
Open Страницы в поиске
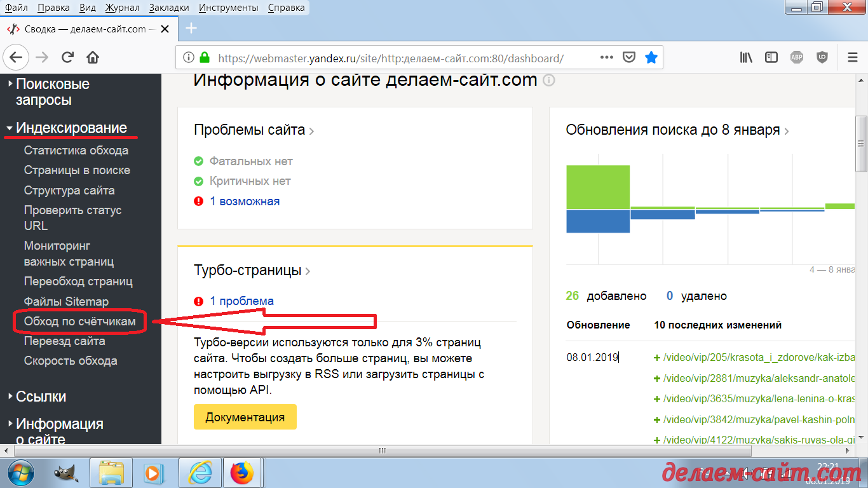(77, 170)
